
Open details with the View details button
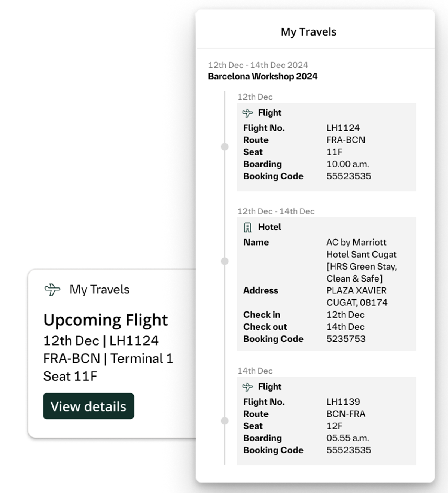pos(88,406)
